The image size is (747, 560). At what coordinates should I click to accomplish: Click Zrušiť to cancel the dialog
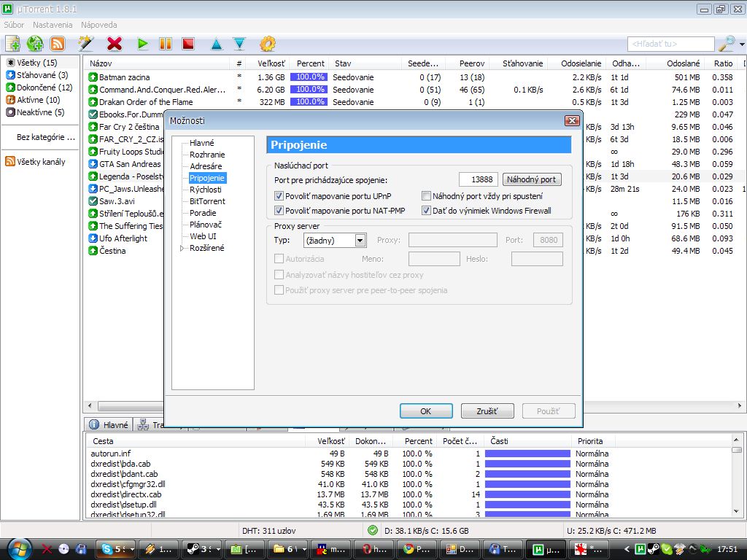(x=487, y=411)
